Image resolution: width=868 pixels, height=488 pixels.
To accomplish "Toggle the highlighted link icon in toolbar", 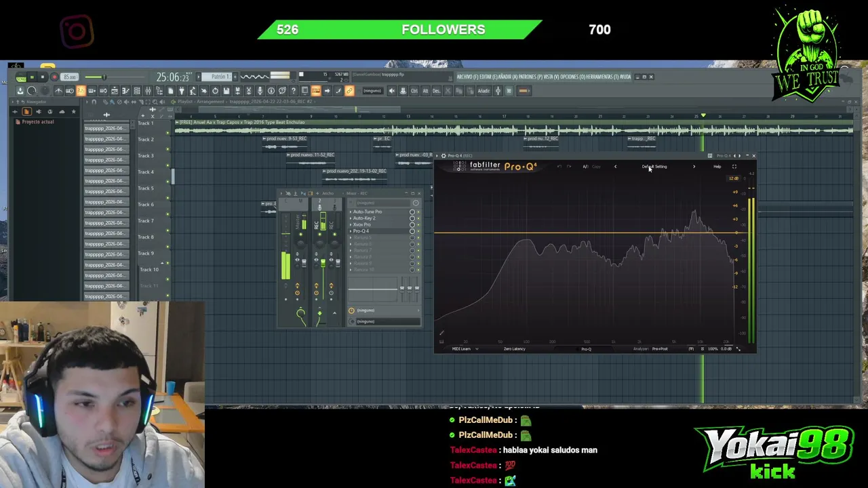I will pos(349,91).
